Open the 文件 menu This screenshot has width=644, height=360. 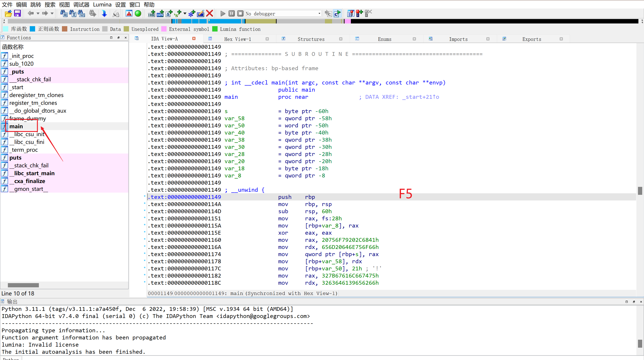7,4
